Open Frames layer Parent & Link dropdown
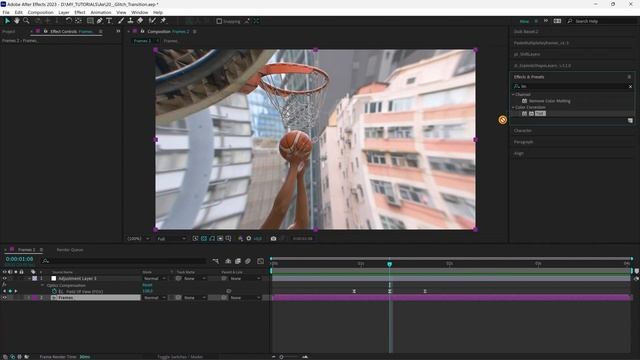The width and height of the screenshot is (640, 360). (245, 298)
